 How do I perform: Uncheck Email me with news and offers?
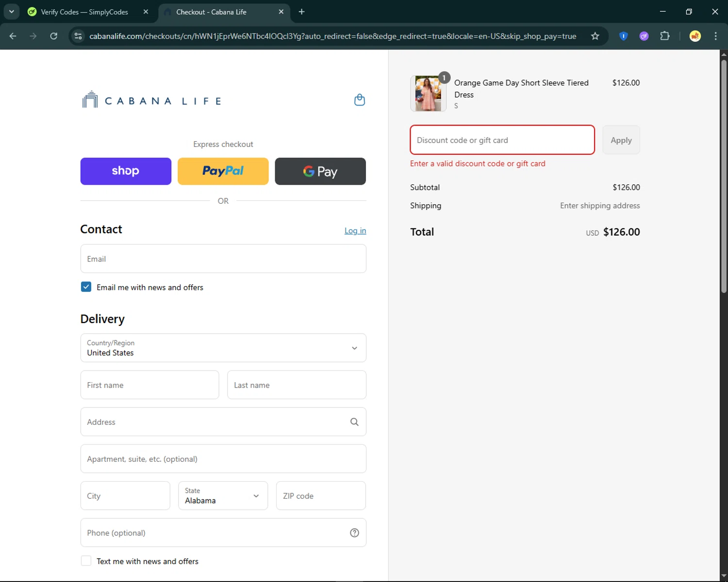(x=86, y=287)
